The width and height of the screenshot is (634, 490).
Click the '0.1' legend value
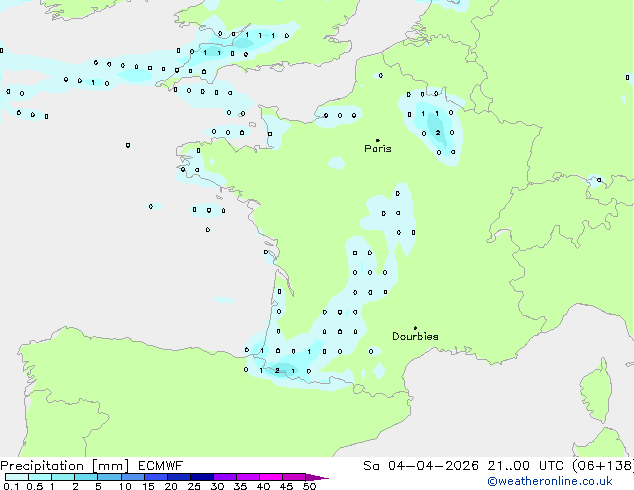[11, 486]
